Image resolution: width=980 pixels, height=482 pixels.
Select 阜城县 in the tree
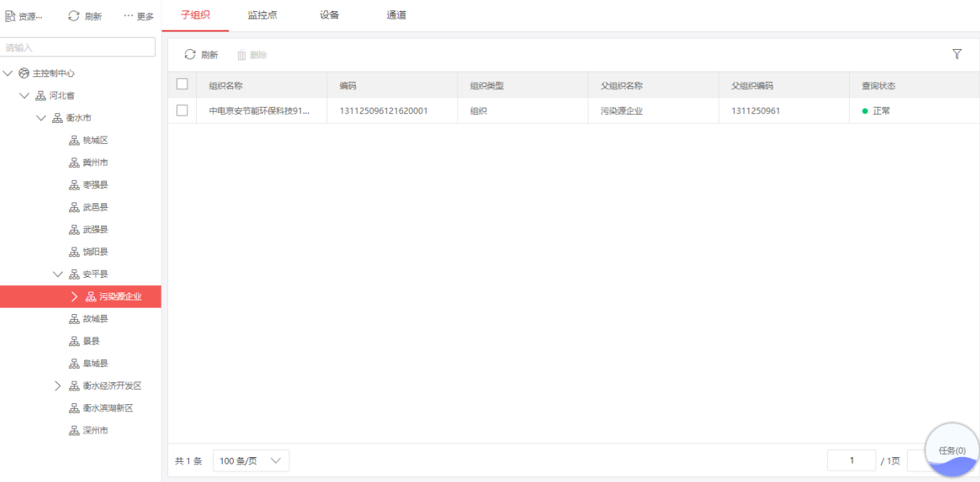coord(95,363)
